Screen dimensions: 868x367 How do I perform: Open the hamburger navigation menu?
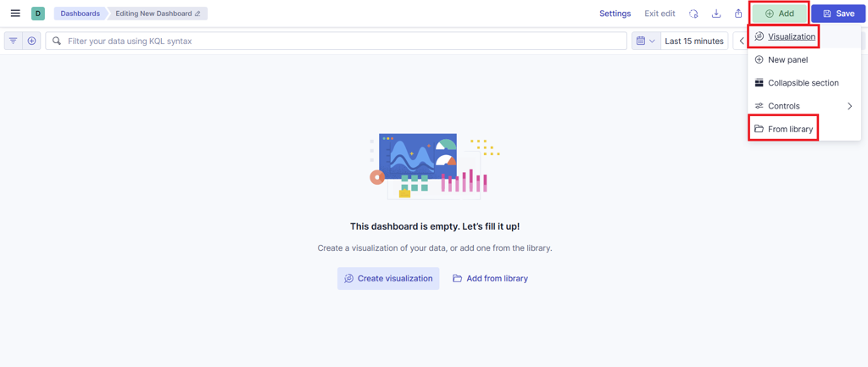[15, 14]
